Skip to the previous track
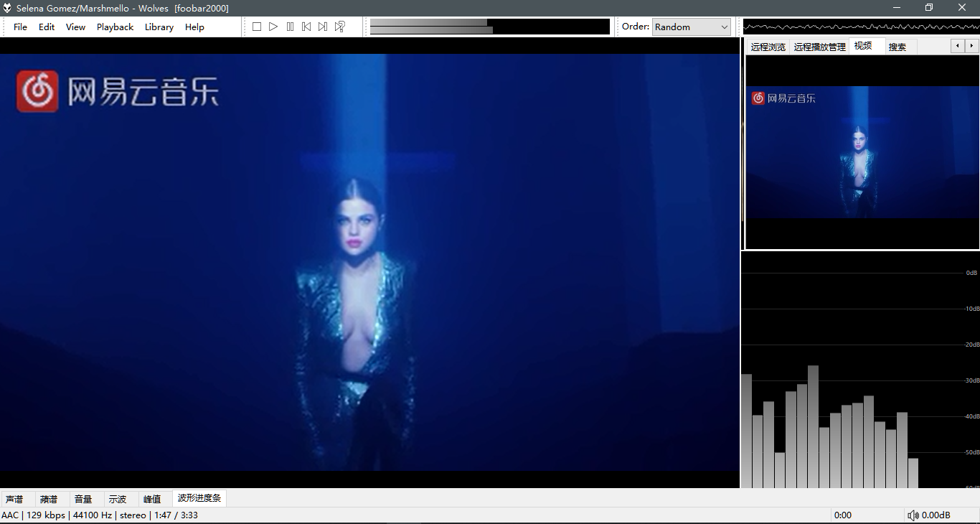This screenshot has height=524, width=980. pyautogui.click(x=306, y=27)
